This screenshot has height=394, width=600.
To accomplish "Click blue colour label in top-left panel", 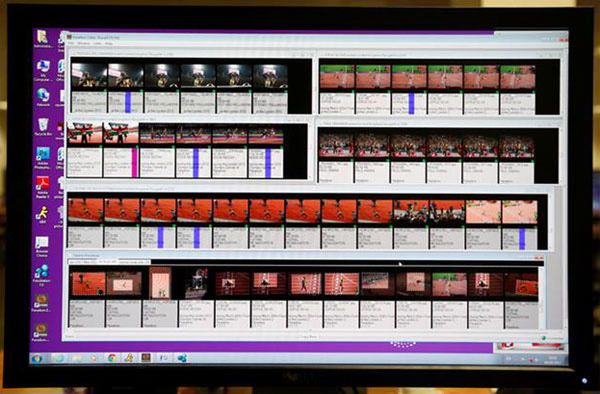I will point(128,102).
